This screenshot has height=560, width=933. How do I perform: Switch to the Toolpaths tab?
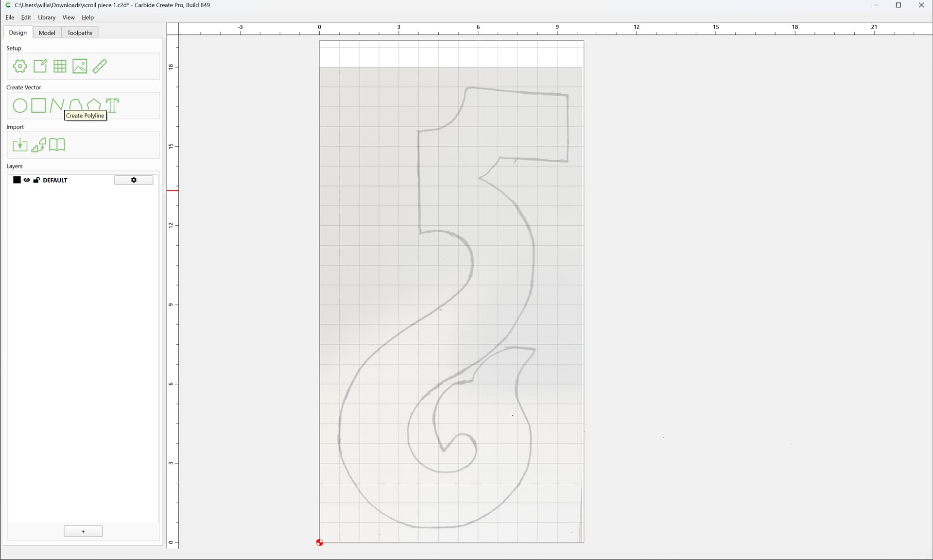[x=80, y=33]
